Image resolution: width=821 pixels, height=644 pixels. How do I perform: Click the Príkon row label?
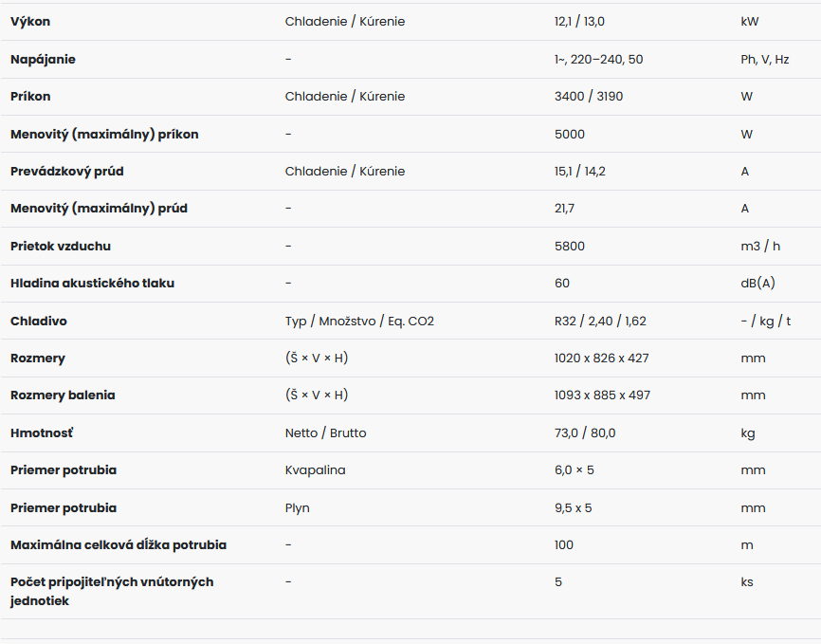click(30, 97)
